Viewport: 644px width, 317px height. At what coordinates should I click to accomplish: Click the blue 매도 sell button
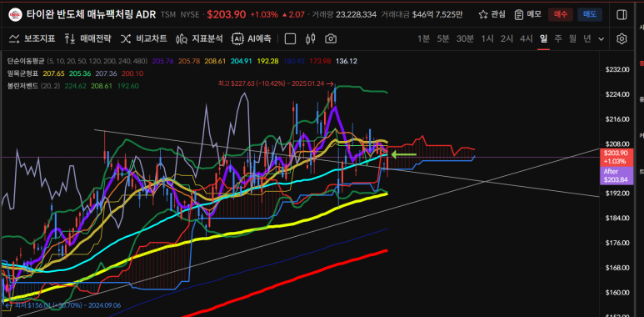pos(590,15)
